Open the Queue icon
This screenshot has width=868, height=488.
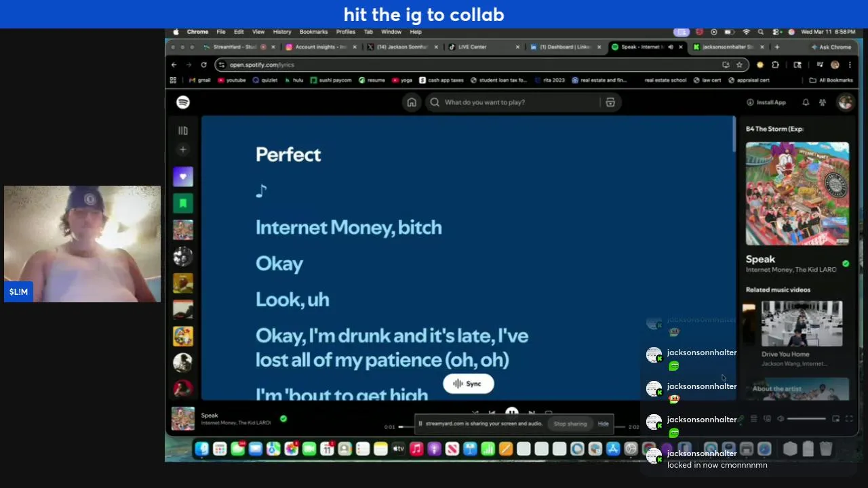pos(753,419)
